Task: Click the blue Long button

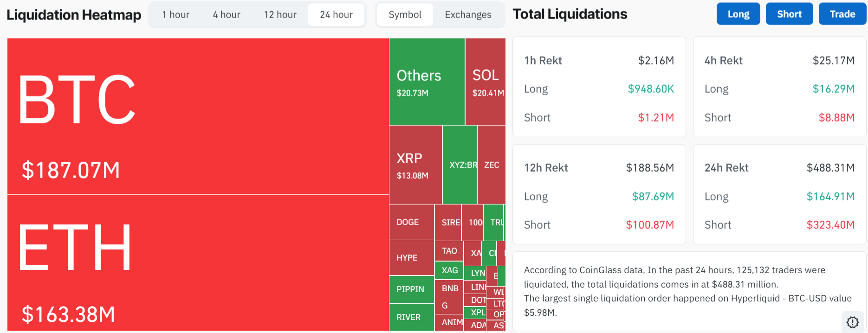Action: point(738,13)
